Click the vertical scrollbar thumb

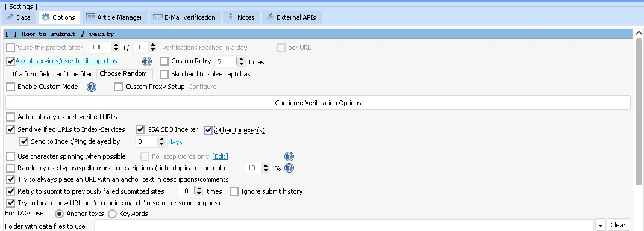639,112
